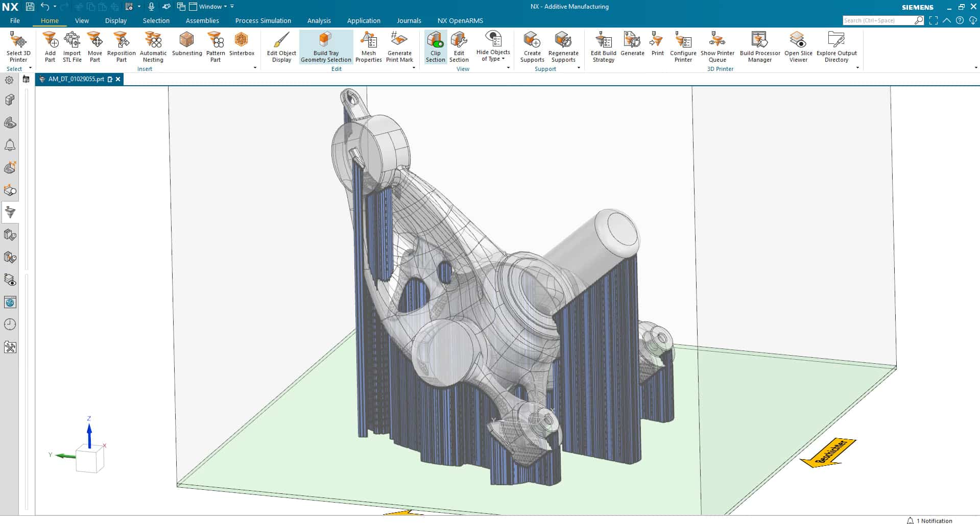Click the Generate tool in 3D Printer group
980x524 pixels.
coord(632,43)
